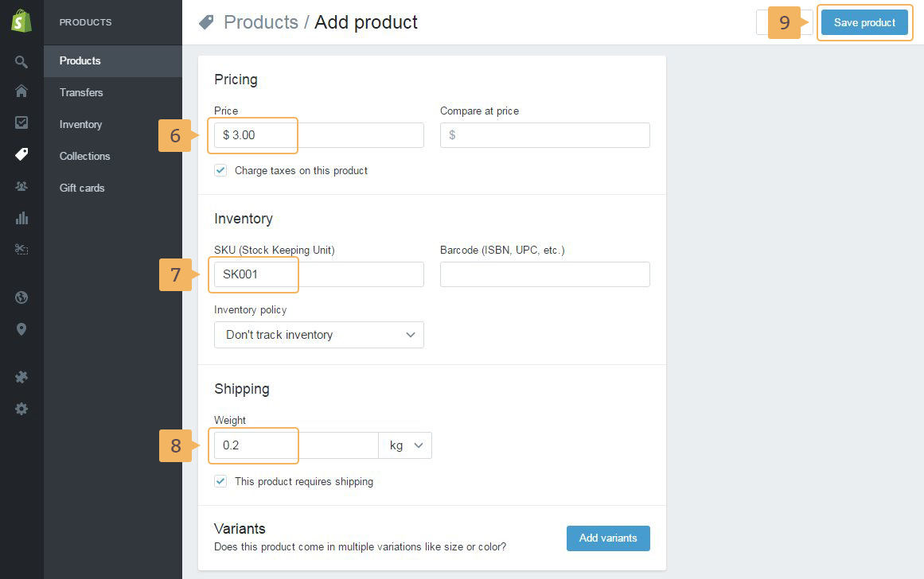924x579 pixels.
Task: Click the Compare at price field
Action: [545, 135]
